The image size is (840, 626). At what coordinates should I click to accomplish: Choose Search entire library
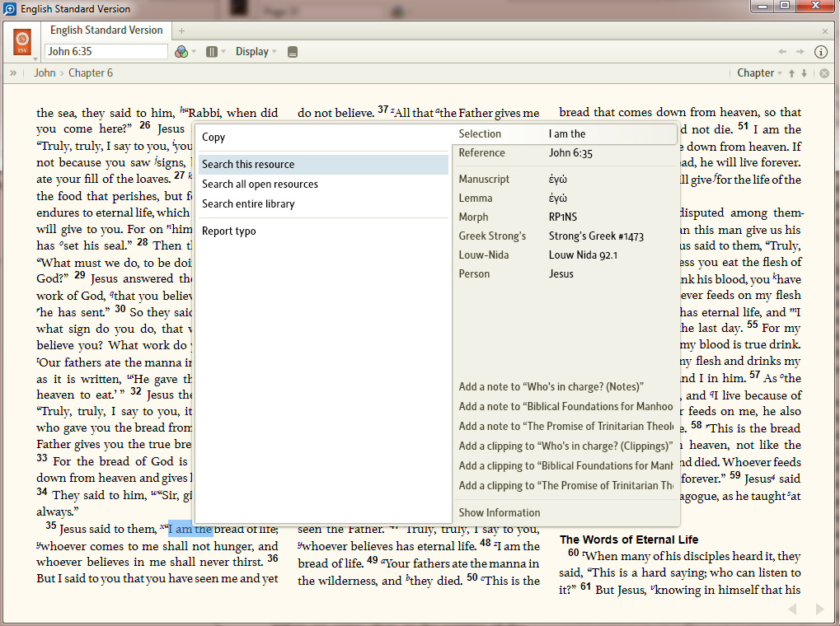pyautogui.click(x=323, y=204)
